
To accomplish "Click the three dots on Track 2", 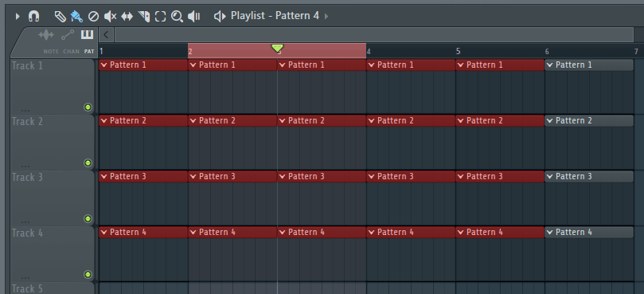I will pos(25,166).
